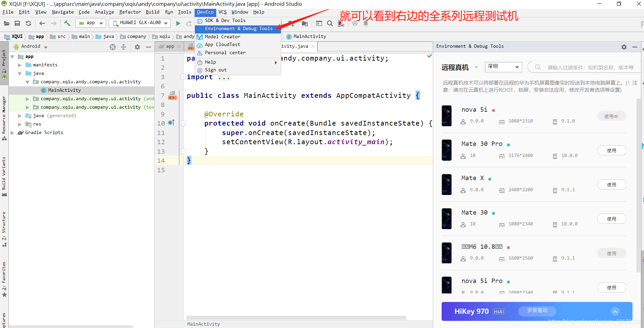Click the device manager phone icon

tap(341, 23)
